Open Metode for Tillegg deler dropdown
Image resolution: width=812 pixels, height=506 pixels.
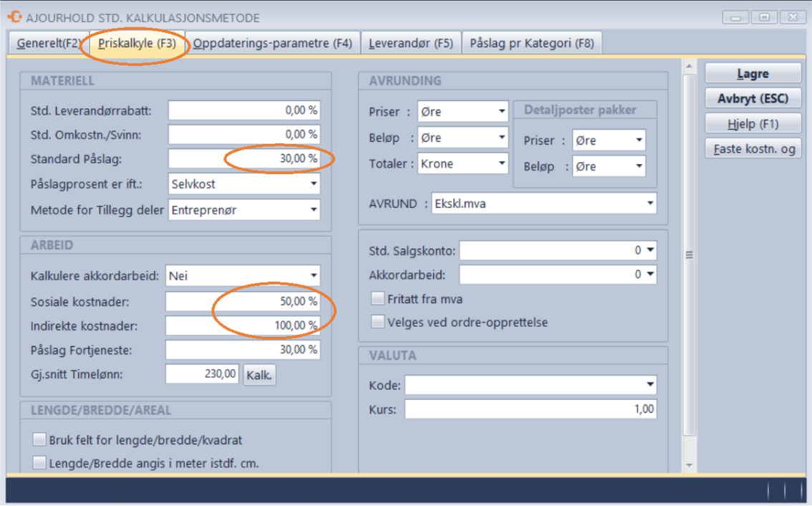tap(312, 210)
